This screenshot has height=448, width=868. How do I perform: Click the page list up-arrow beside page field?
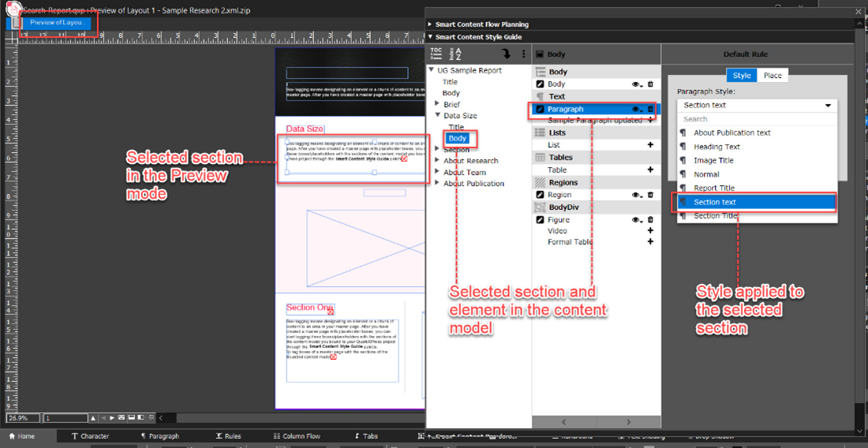[93, 418]
